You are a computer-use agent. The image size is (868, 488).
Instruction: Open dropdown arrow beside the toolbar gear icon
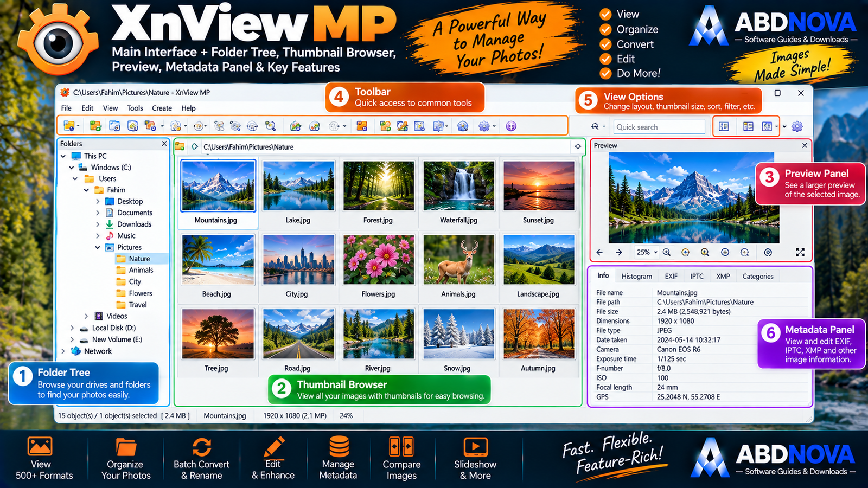coord(494,126)
